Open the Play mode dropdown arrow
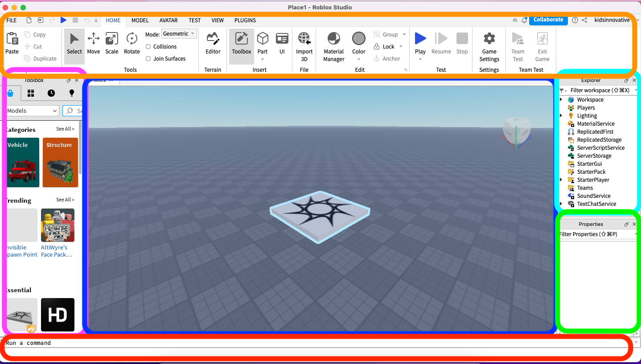This screenshot has width=641, height=364. click(x=420, y=59)
